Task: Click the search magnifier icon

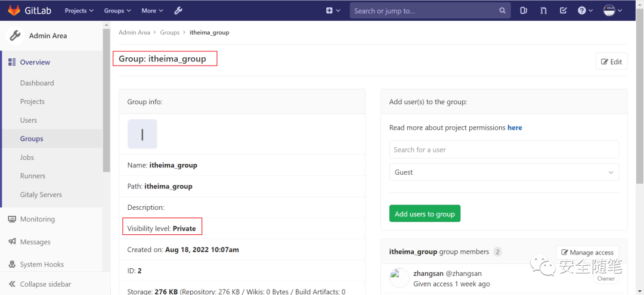Action: click(502, 11)
